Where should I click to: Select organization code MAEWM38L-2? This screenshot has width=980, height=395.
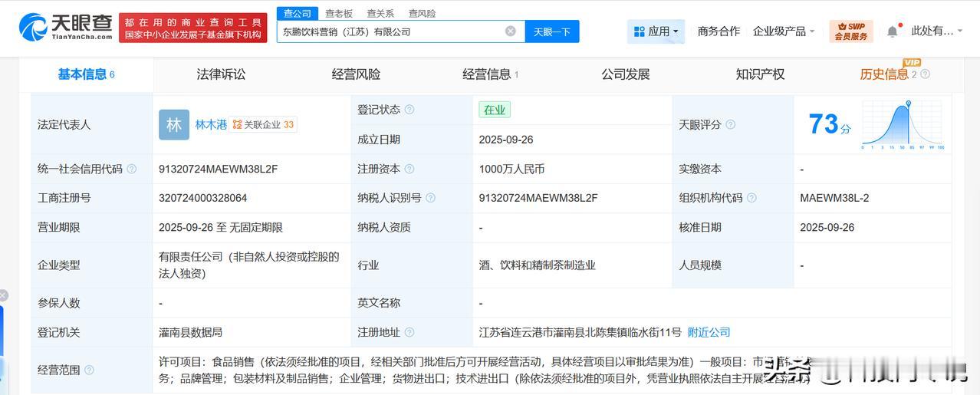click(x=835, y=198)
